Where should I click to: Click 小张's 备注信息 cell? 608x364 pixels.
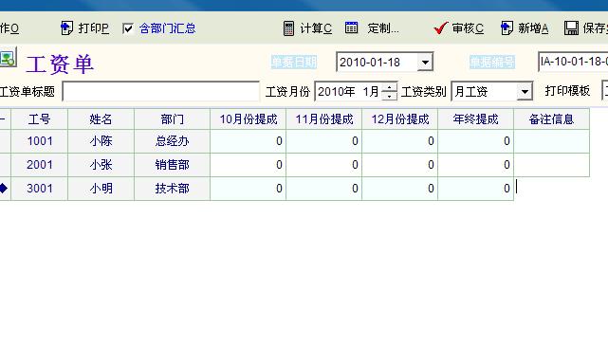point(551,165)
